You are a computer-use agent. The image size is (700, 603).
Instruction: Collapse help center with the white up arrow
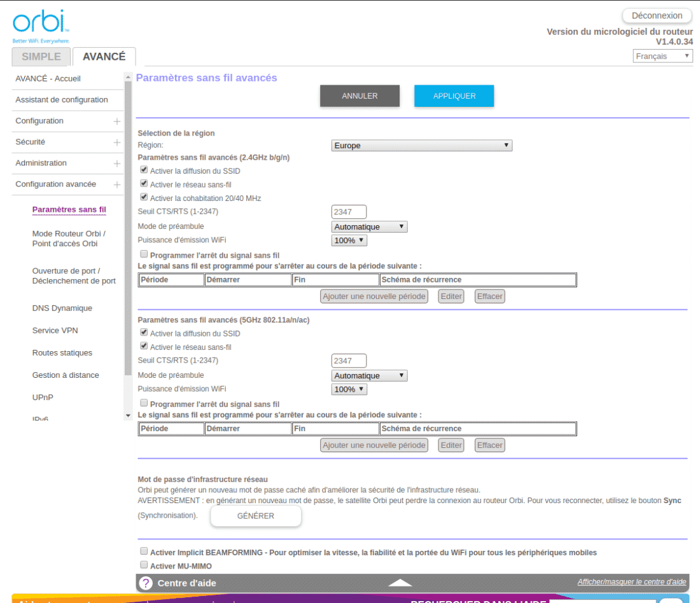(400, 583)
